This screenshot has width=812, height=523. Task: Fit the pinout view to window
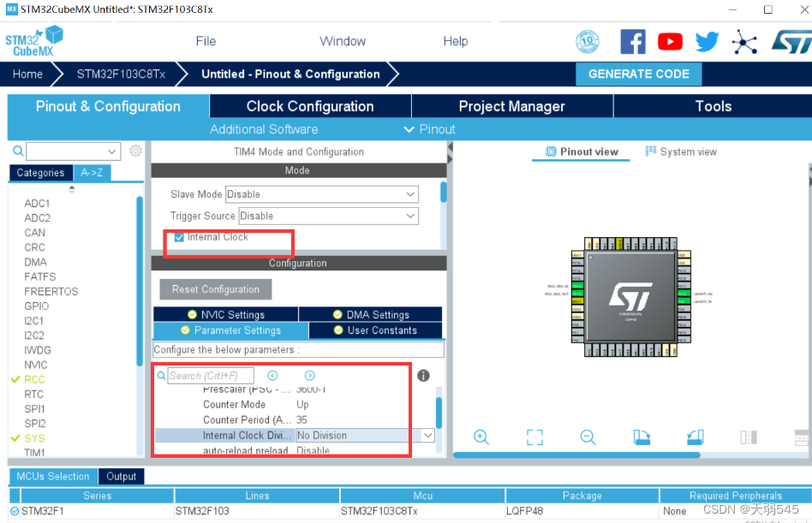tap(534, 437)
